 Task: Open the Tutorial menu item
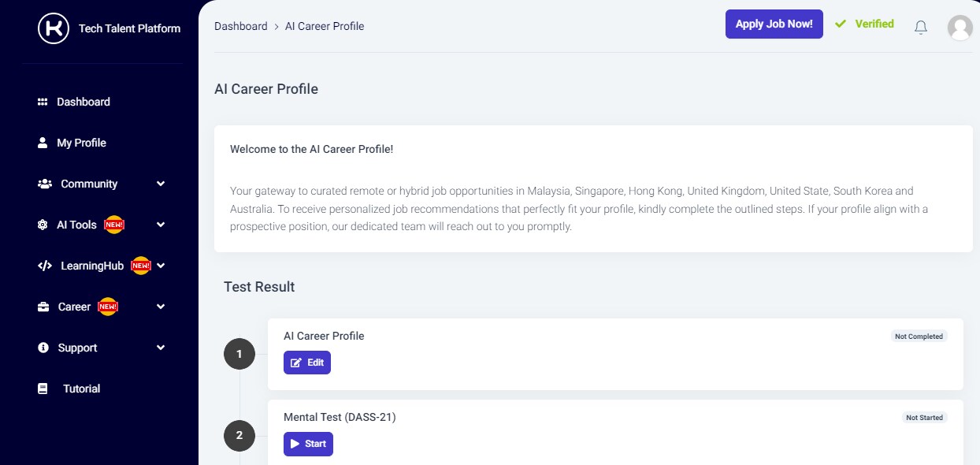(81, 389)
